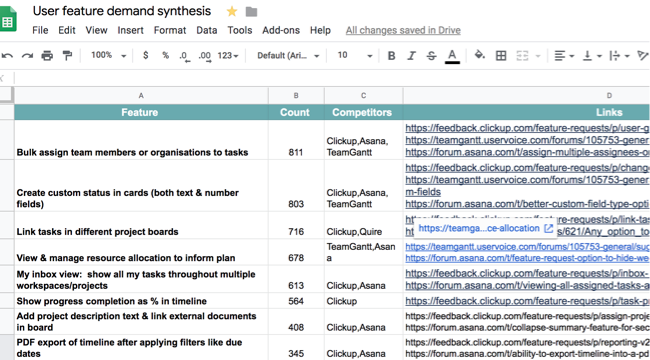Open zoom level 100% dropdown

(x=109, y=55)
